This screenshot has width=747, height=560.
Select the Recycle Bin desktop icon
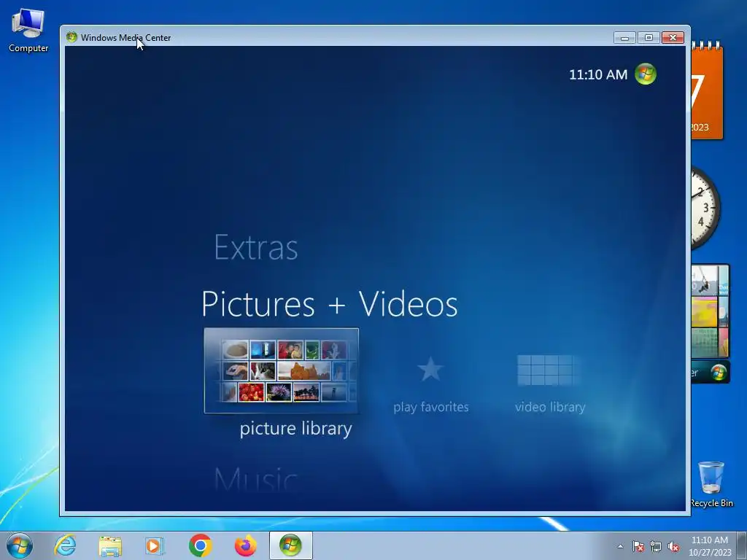click(x=711, y=484)
